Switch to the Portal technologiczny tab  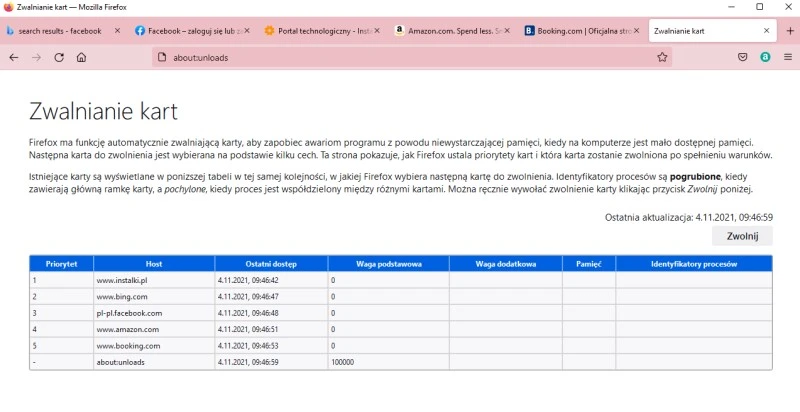click(320, 31)
